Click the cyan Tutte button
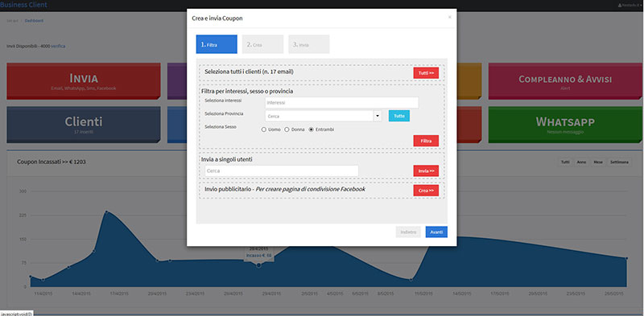The image size is (644, 316). point(399,116)
